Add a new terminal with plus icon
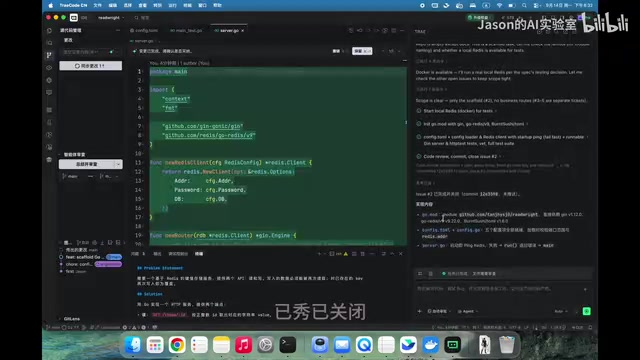The image size is (640, 360). point(319,254)
